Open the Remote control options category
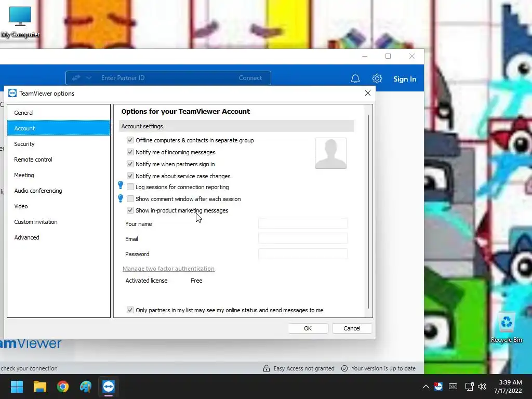The image size is (532, 399). pos(59,159)
